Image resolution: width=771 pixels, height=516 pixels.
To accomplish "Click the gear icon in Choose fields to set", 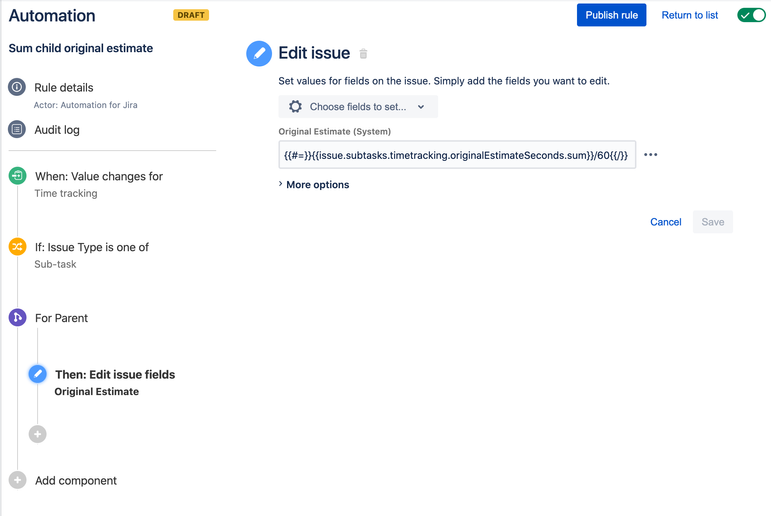I will (295, 106).
